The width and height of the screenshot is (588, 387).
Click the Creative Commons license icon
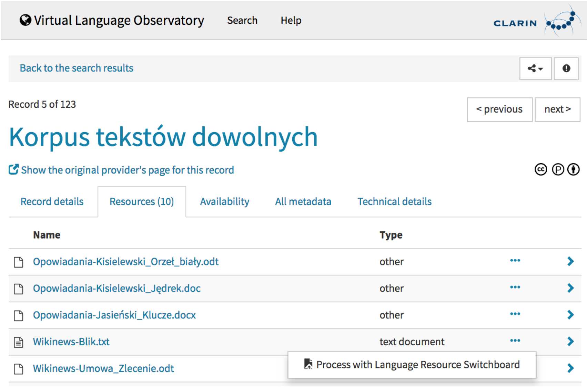tap(541, 169)
